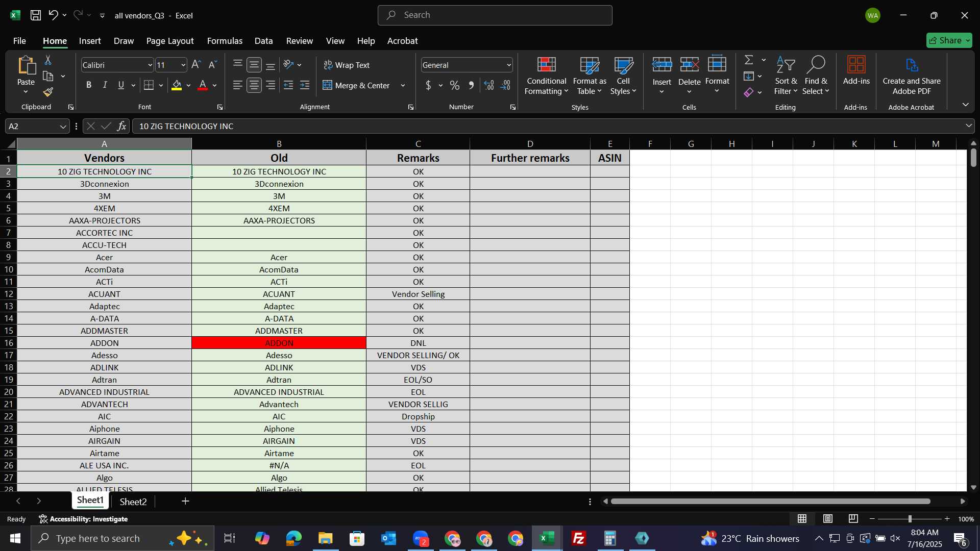Click the Cut scissors icon
The width and height of the screenshot is (980, 551).
coord(48,60)
